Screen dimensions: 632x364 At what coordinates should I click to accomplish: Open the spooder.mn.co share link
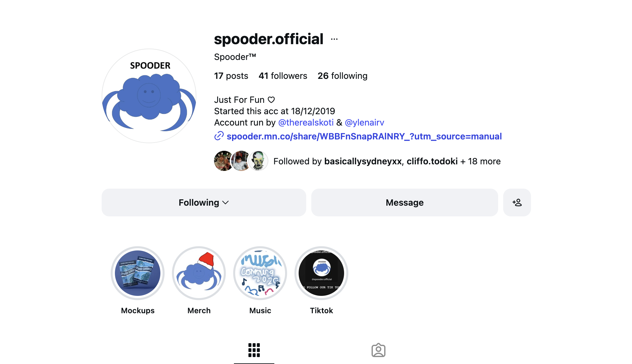coord(364,136)
